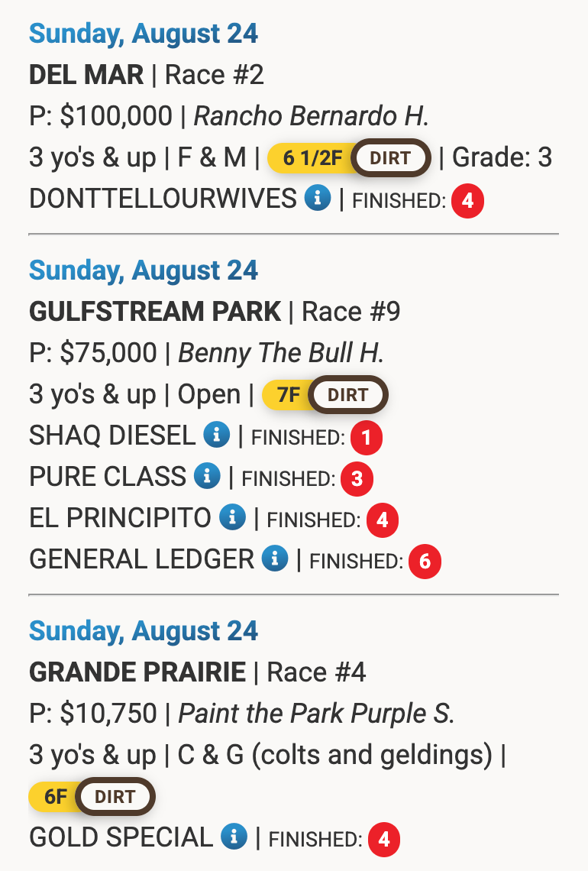Click info icon next to GENERAL LEDGER
588x871 pixels.
(x=275, y=559)
